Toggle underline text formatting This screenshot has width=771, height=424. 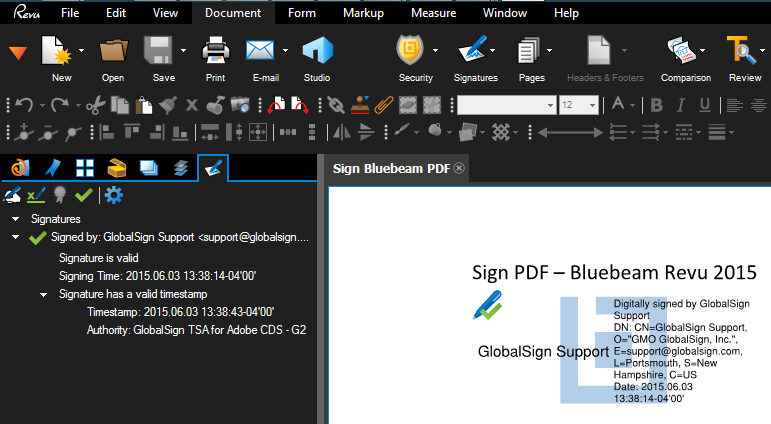tap(705, 105)
